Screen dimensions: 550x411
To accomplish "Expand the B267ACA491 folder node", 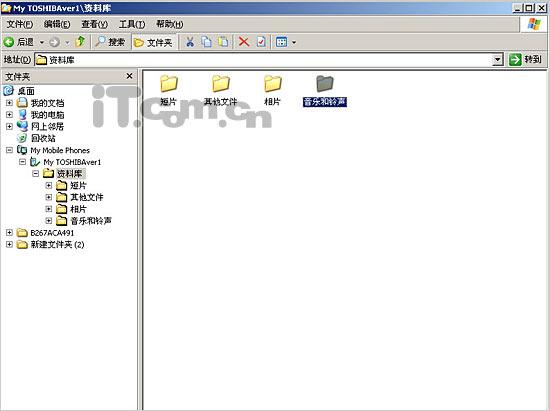I will click(x=9, y=233).
